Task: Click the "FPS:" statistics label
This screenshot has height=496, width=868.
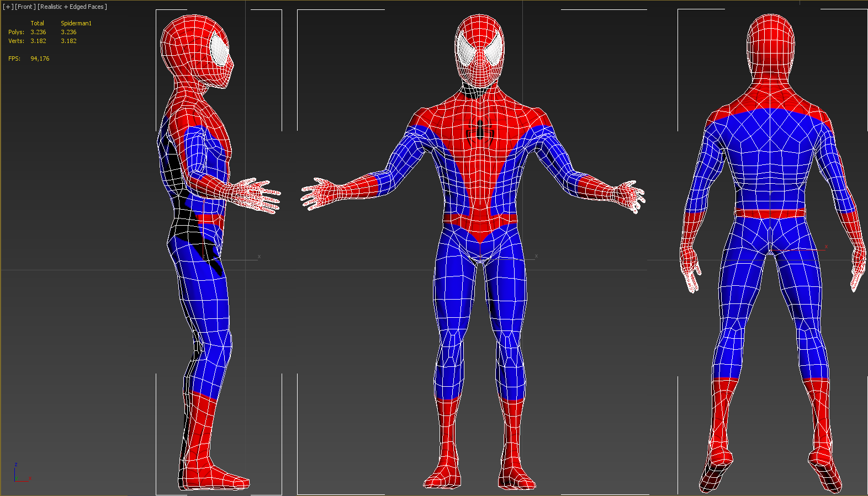Action: (x=14, y=58)
